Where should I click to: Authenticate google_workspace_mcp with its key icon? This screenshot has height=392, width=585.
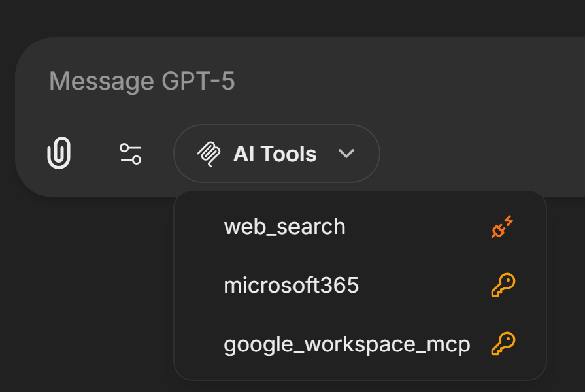(x=503, y=344)
